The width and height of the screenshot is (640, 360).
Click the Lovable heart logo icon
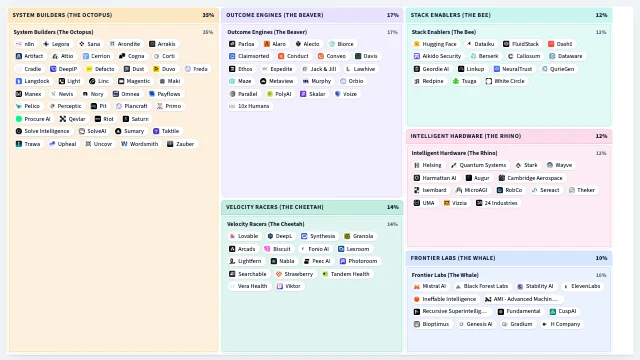pos(232,236)
